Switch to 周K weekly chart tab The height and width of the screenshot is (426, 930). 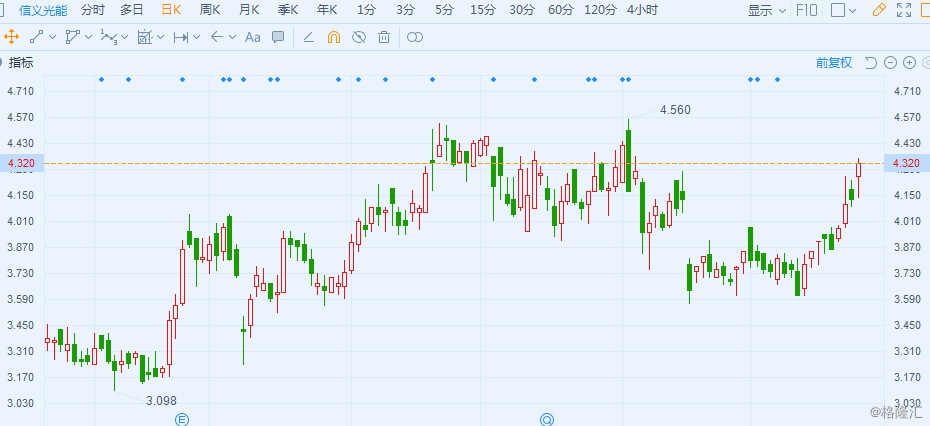(x=210, y=9)
